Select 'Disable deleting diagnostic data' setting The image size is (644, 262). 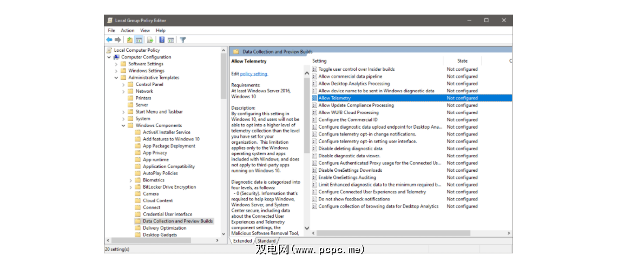(x=350, y=149)
